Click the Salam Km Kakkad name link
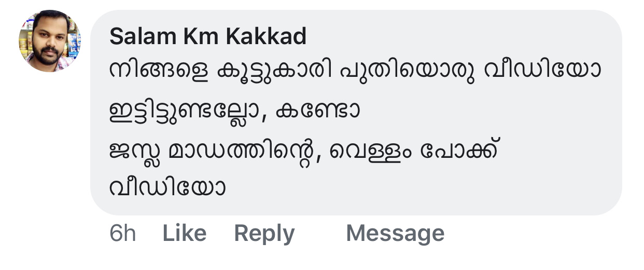 tap(208, 36)
